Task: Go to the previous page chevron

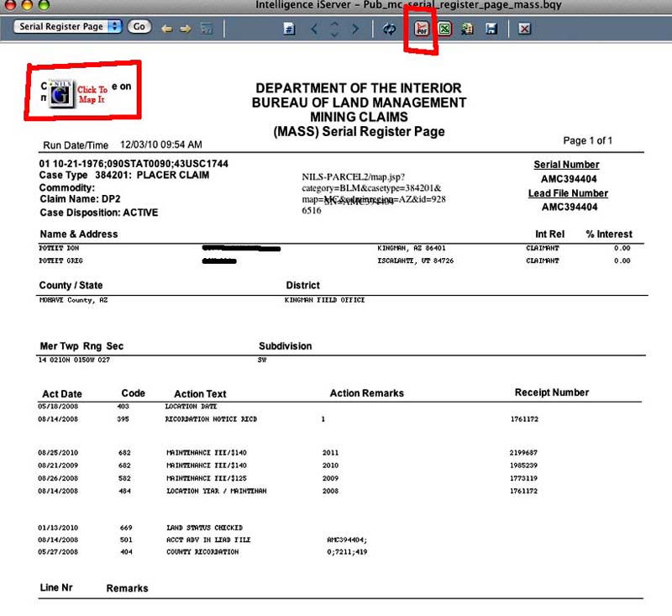Action: (314, 29)
